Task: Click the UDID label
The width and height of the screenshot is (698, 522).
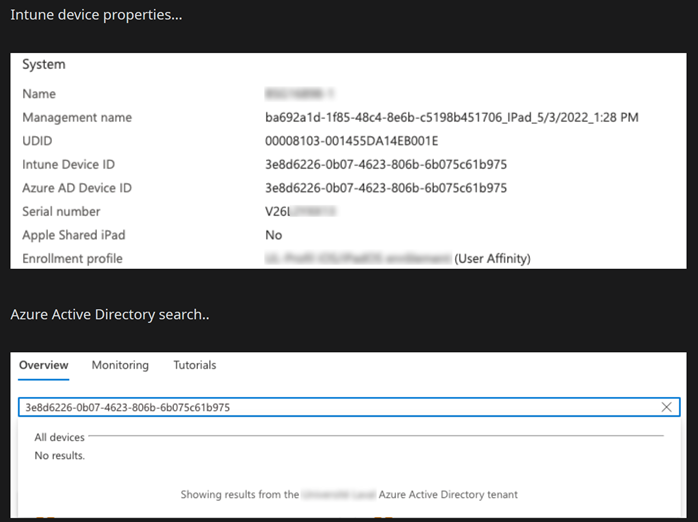Action: point(37,141)
